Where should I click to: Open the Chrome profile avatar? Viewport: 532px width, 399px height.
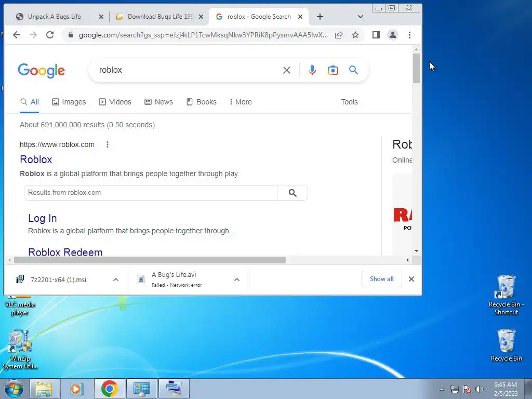(x=393, y=35)
